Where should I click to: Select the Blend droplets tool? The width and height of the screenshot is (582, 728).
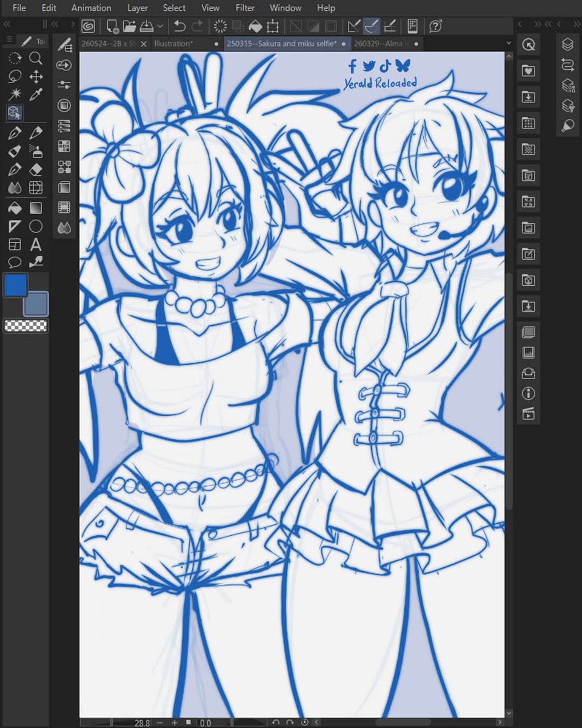pyautogui.click(x=15, y=187)
